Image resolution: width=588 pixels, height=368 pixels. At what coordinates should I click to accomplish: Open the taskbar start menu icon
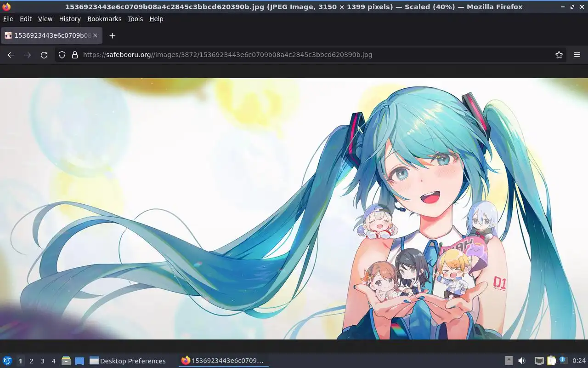[x=7, y=361]
